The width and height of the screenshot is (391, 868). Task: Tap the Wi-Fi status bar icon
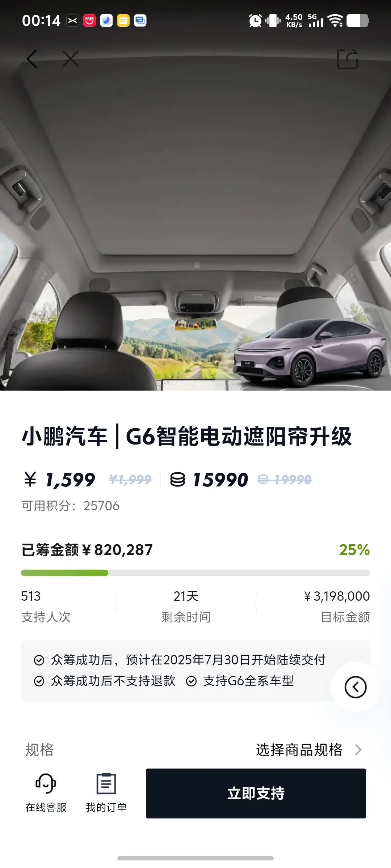(x=335, y=21)
